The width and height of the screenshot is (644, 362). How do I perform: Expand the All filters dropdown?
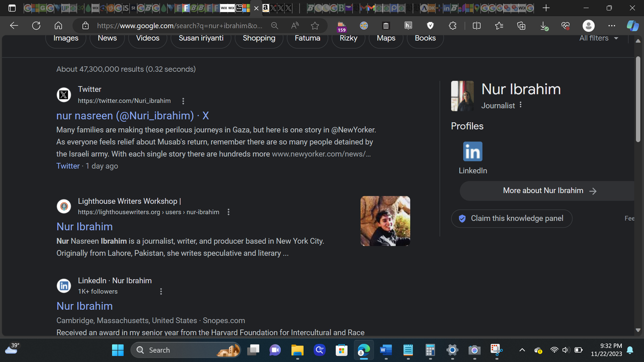[x=599, y=38]
